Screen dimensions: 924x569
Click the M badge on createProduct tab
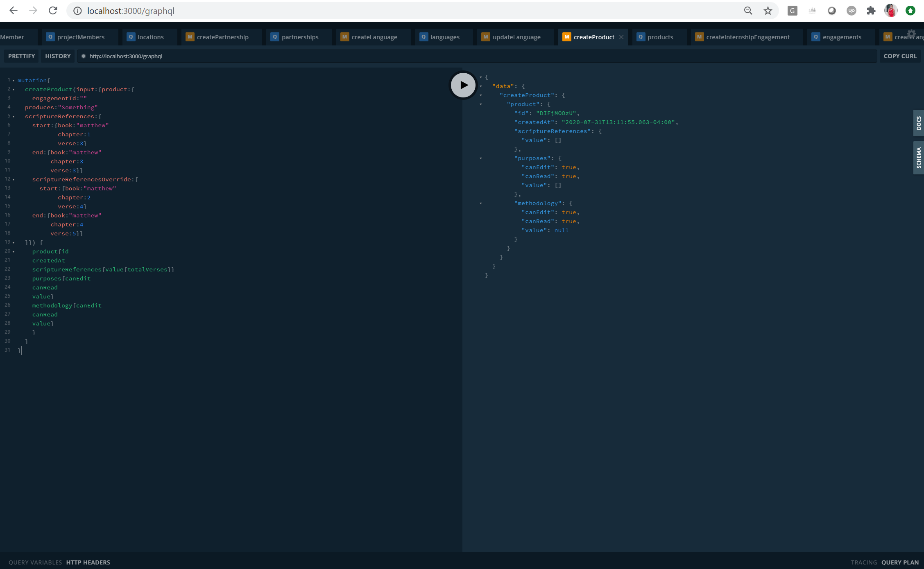(567, 37)
